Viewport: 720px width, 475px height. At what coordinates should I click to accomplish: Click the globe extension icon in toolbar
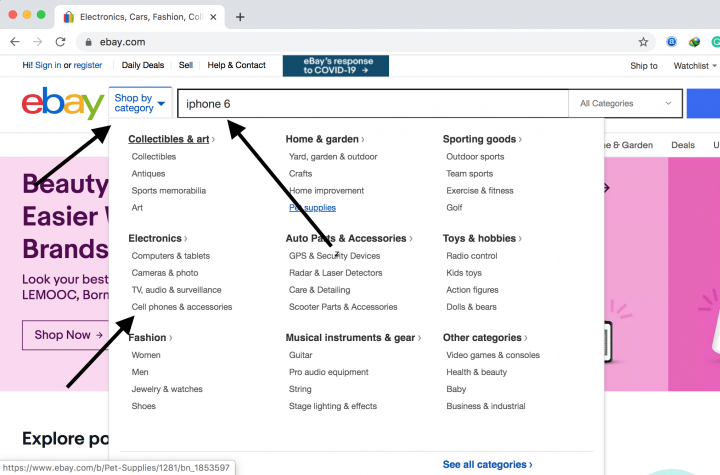[x=694, y=42]
